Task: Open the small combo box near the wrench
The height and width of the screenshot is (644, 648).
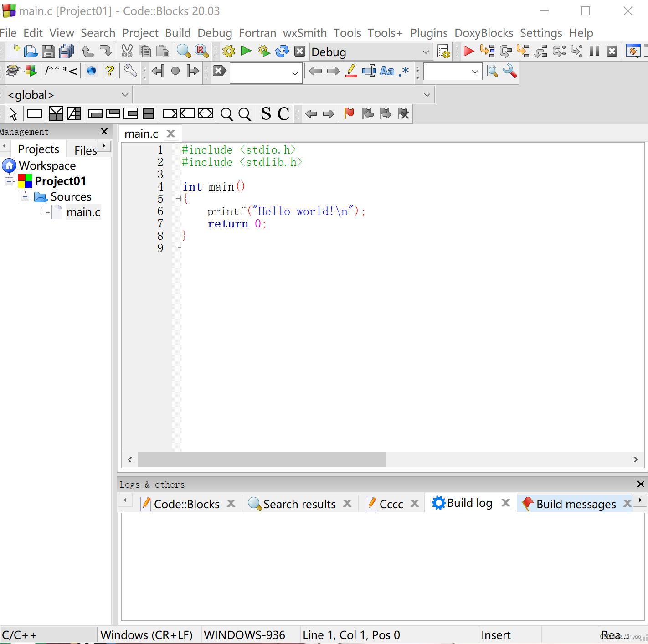Action: [x=453, y=72]
